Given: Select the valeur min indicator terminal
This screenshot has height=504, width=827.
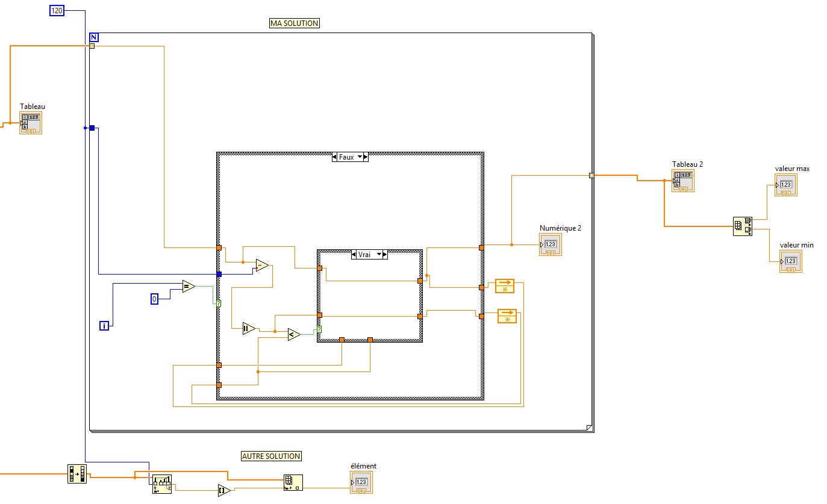Looking at the screenshot, I should (791, 261).
